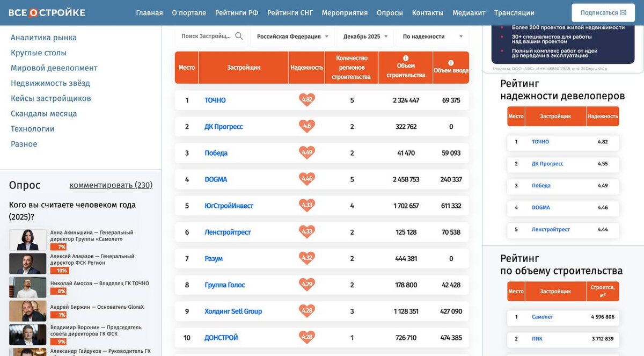This screenshot has height=356, width=644.
Task: Click the ABC advertisement banner
Action: coord(563,46)
